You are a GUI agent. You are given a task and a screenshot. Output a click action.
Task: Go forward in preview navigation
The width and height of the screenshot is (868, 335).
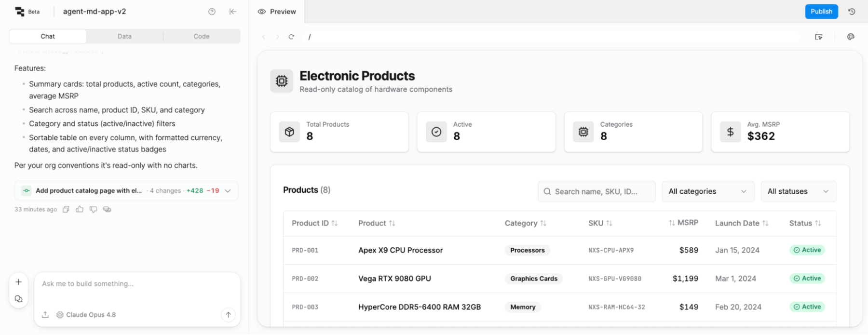pyautogui.click(x=277, y=37)
